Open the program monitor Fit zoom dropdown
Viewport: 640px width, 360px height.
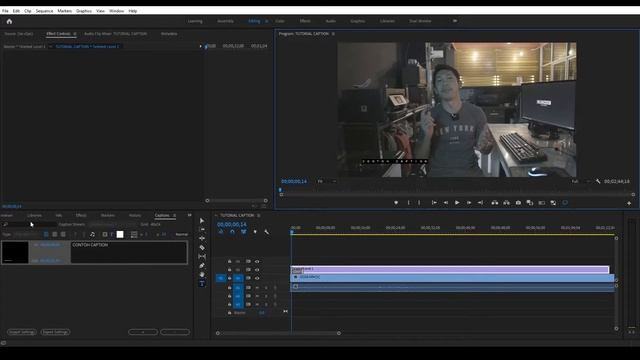(x=327, y=181)
